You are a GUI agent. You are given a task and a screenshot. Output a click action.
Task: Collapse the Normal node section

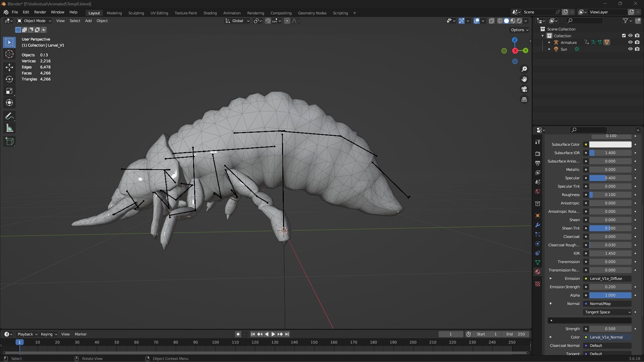pyautogui.click(x=550, y=304)
